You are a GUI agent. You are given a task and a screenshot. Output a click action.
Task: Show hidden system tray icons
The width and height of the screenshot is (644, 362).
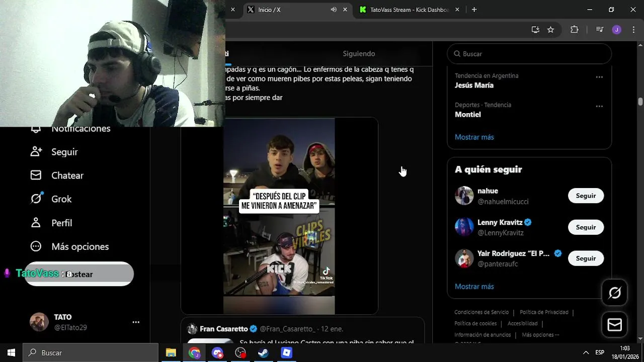pos(586,353)
